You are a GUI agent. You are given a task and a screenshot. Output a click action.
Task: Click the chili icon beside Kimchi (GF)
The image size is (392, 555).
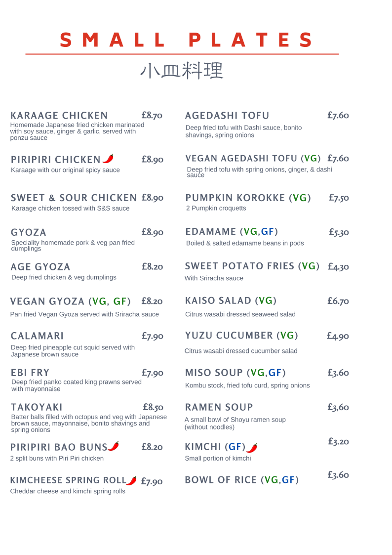[x=252, y=448]
